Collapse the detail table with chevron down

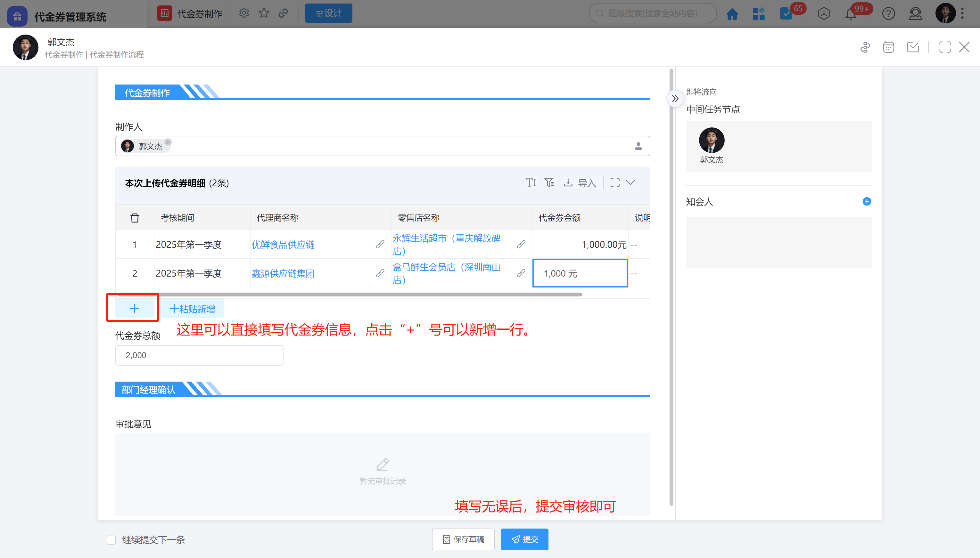point(631,183)
